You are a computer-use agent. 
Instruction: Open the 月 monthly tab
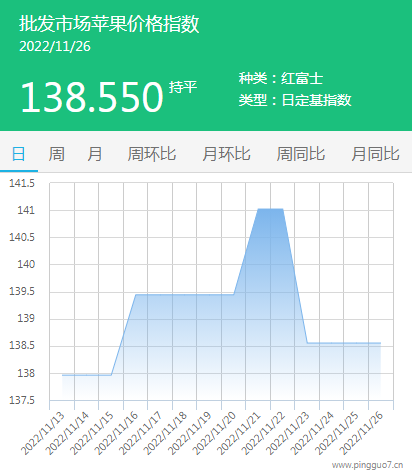coord(95,154)
